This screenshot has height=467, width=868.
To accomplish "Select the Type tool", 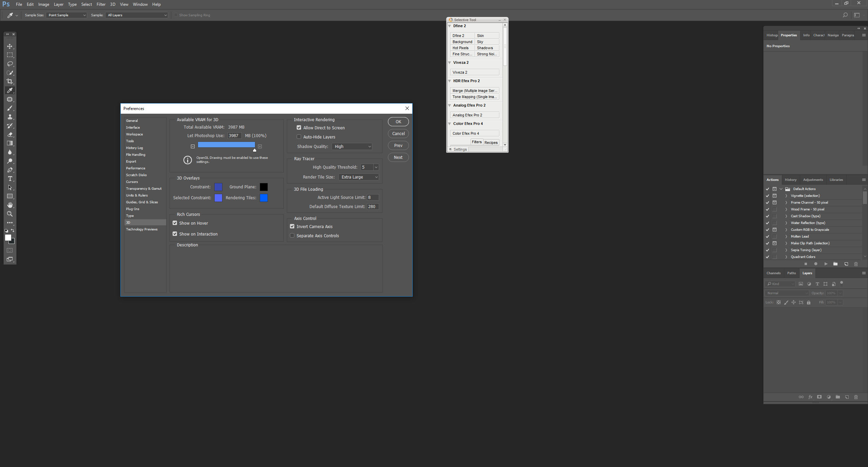I will click(10, 179).
